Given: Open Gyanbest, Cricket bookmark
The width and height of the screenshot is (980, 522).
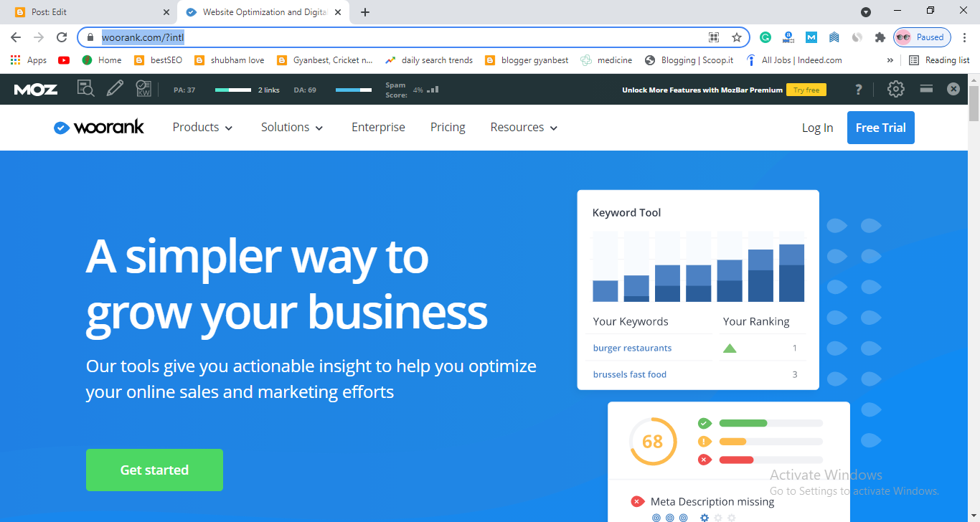Looking at the screenshot, I should coord(324,60).
